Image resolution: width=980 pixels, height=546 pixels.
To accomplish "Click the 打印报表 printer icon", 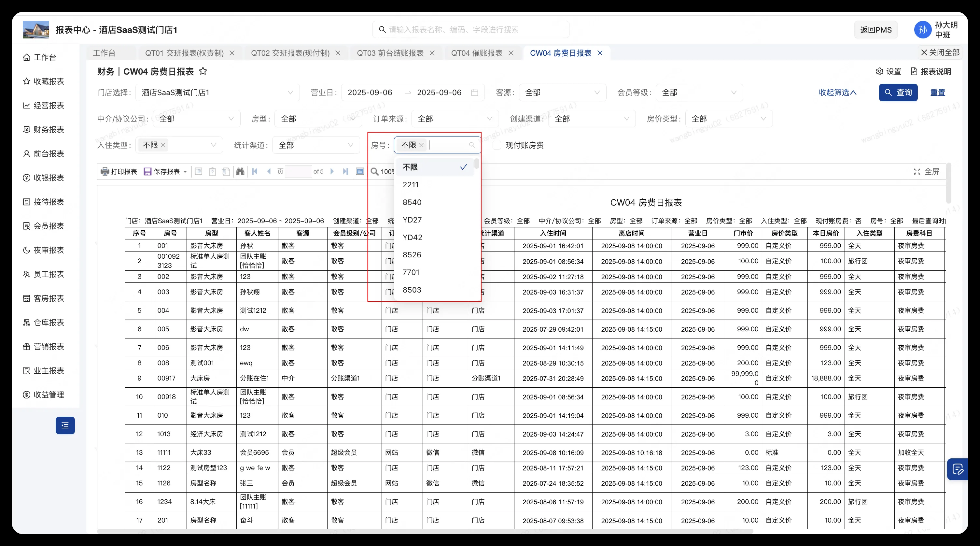I will [105, 172].
